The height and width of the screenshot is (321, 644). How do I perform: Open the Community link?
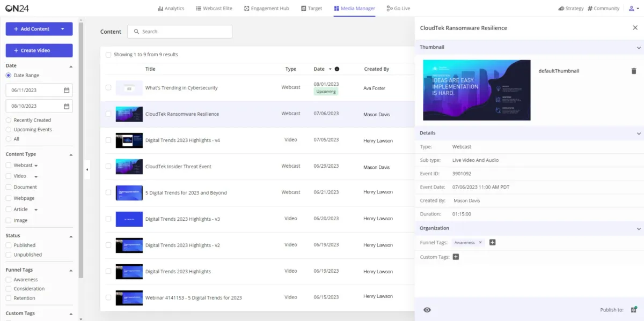tap(603, 9)
